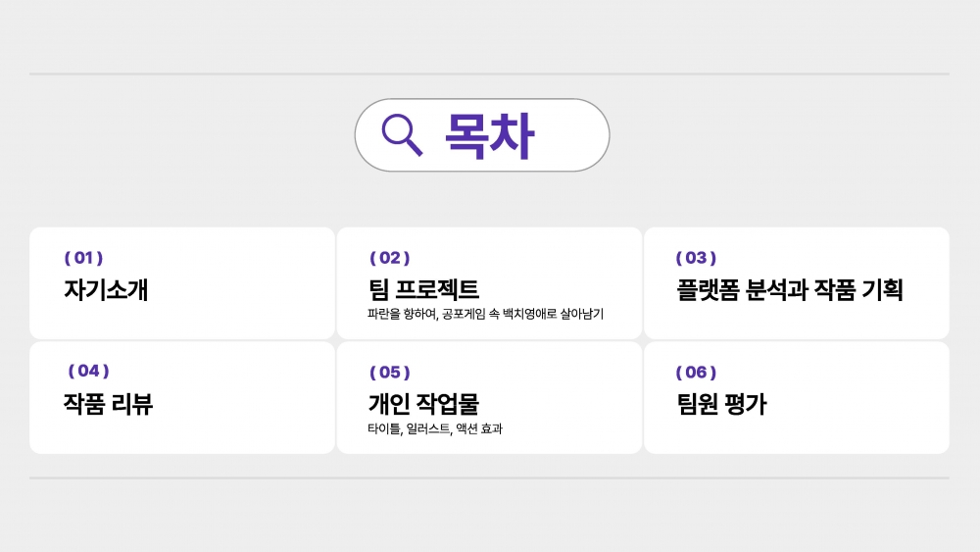Click the ( 04 ) number label
980x552 pixels.
coord(88,371)
